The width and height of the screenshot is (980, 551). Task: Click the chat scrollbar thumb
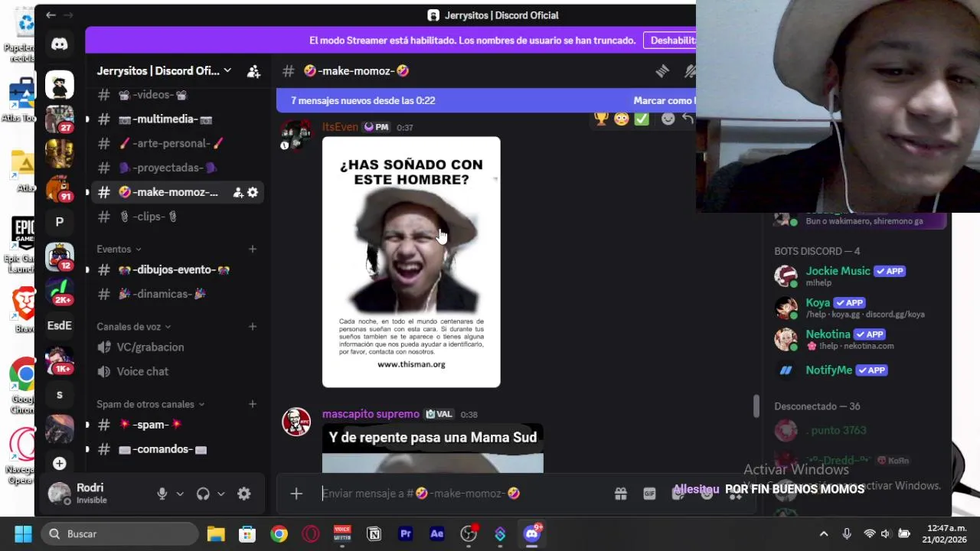pos(756,406)
